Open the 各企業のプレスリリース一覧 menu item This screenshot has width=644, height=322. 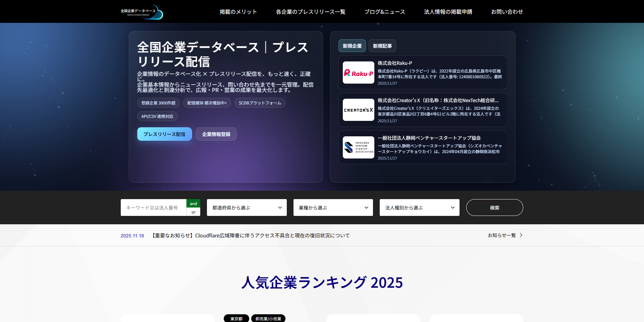[311, 11]
